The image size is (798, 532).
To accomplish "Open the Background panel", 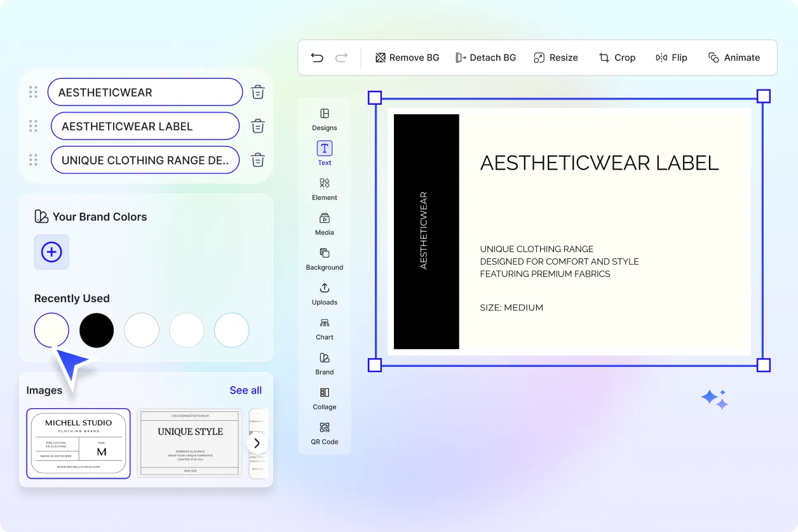I will (324, 258).
